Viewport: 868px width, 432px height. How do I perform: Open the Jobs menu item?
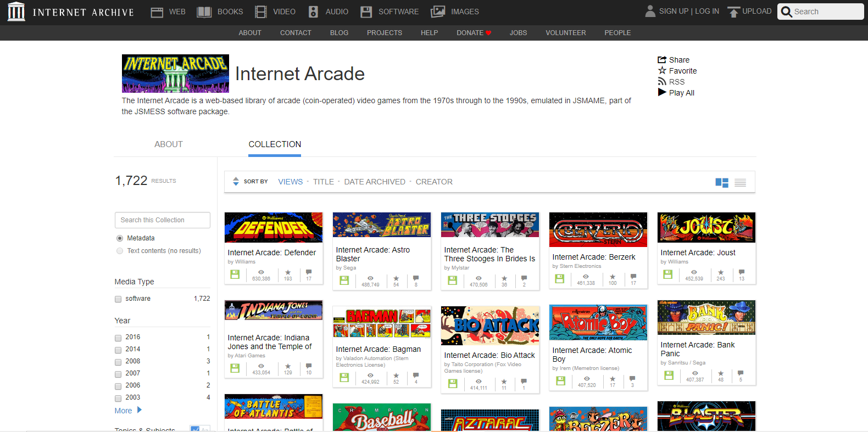tap(518, 33)
